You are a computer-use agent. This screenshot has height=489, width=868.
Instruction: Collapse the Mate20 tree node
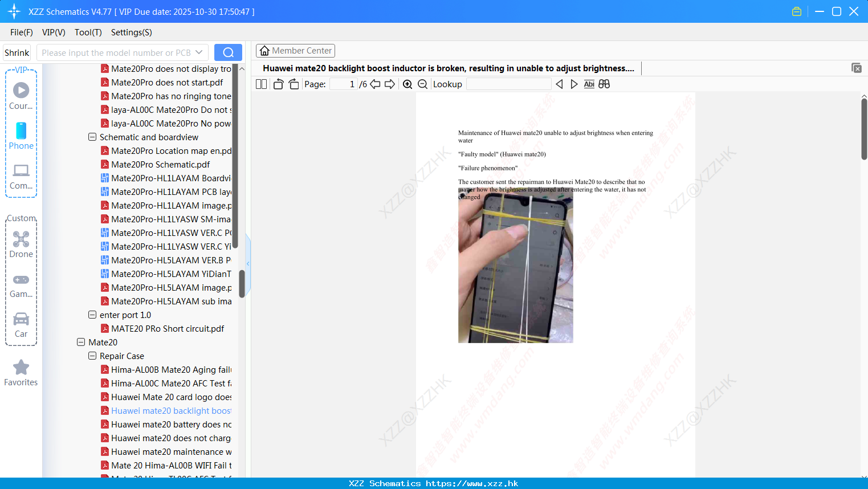[x=81, y=342]
